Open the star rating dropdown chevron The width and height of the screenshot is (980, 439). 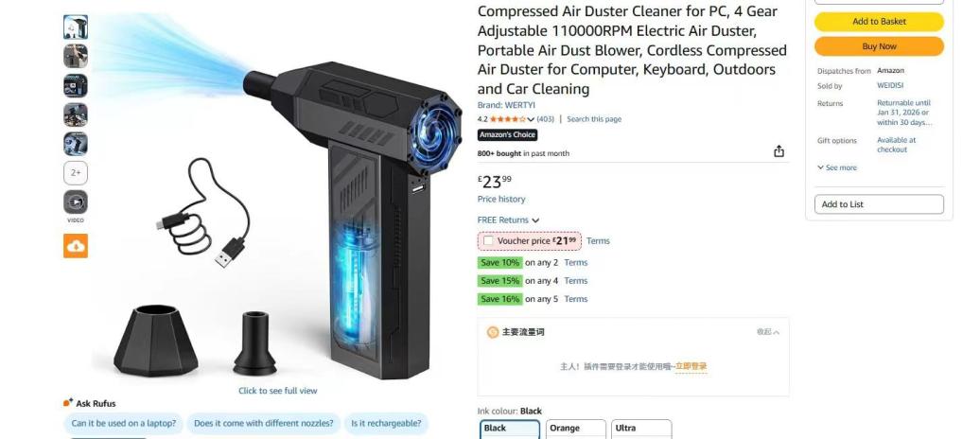[x=531, y=119]
